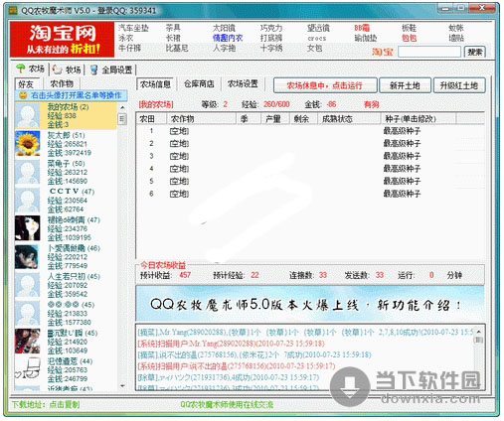The image size is (504, 421).
Task: Select 我的农场 avatar in friend list
Action: point(28,115)
